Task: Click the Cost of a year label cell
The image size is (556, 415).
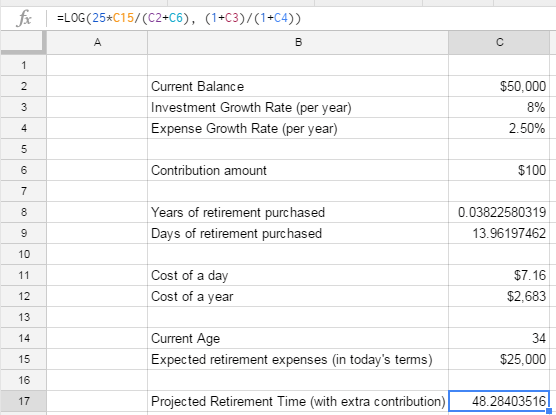Action: (x=298, y=296)
